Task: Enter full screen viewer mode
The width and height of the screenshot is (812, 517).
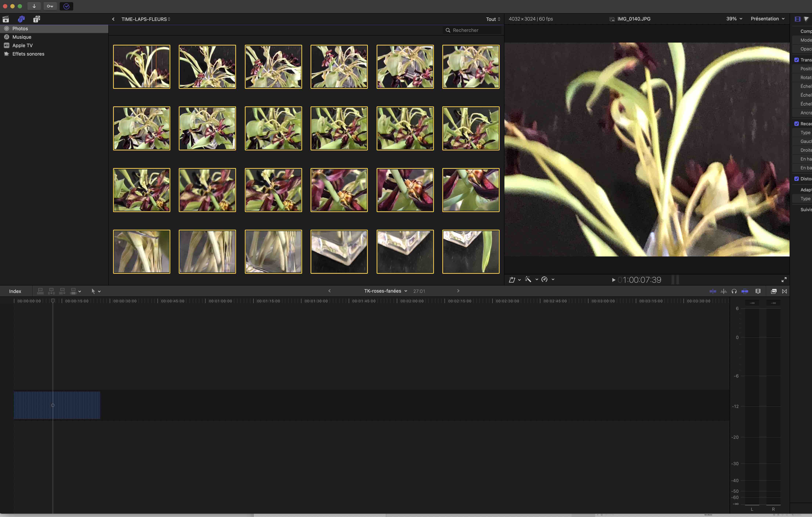Action: coord(784,279)
